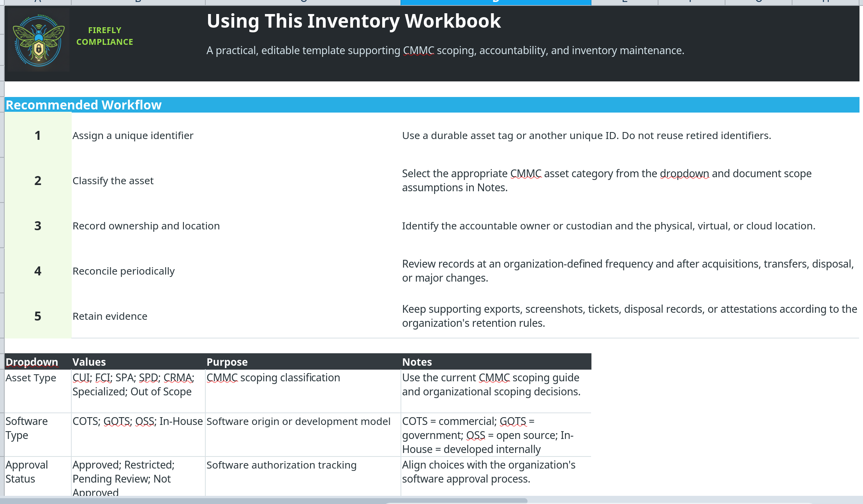
Task: Select the step number 4 cell
Action: coord(38,271)
